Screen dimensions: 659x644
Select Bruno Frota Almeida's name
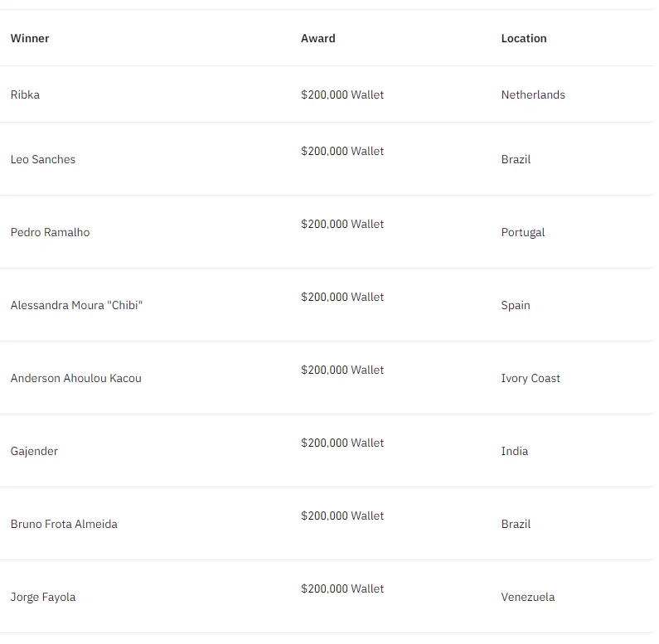point(64,524)
